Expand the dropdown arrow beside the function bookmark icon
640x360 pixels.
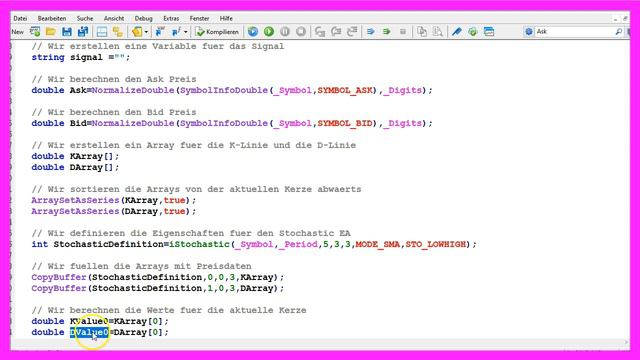click(x=186, y=32)
